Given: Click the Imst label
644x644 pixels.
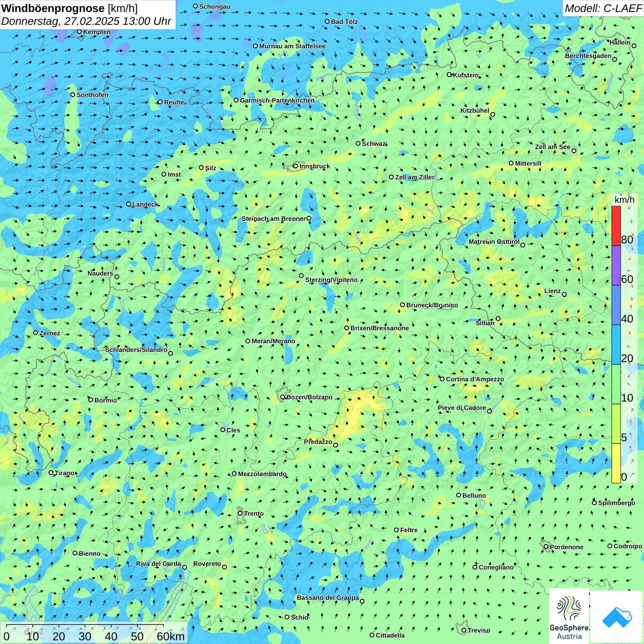Looking at the screenshot, I should pos(174,174).
